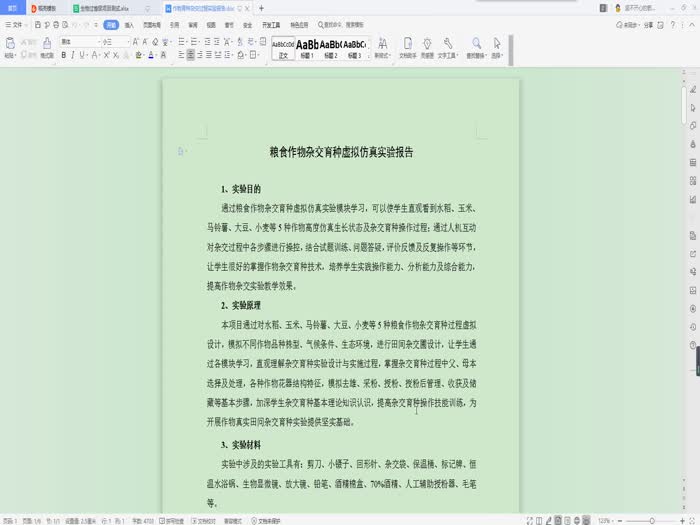This screenshot has height=525, width=700.
Task: Click the center-align paragraph icon
Action: click(191, 55)
